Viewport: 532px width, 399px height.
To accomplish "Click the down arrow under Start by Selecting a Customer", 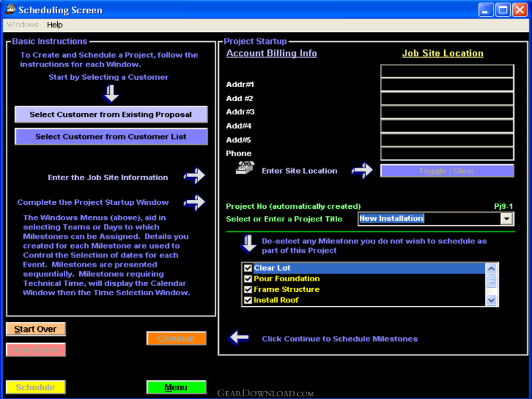I will click(111, 94).
